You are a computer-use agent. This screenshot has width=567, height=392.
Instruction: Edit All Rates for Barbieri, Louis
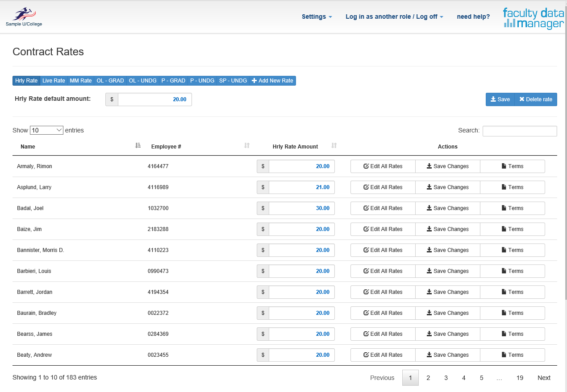click(383, 271)
